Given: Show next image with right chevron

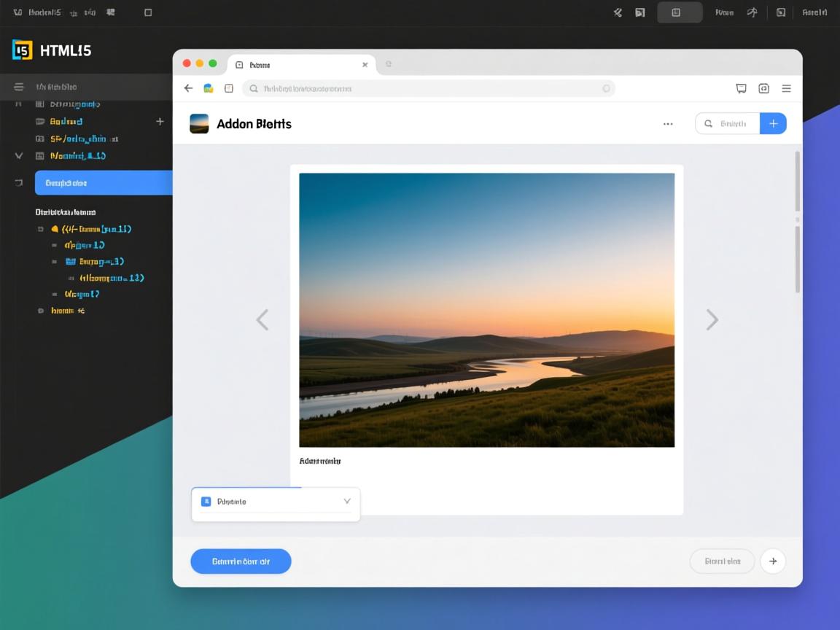Looking at the screenshot, I should 712,319.
